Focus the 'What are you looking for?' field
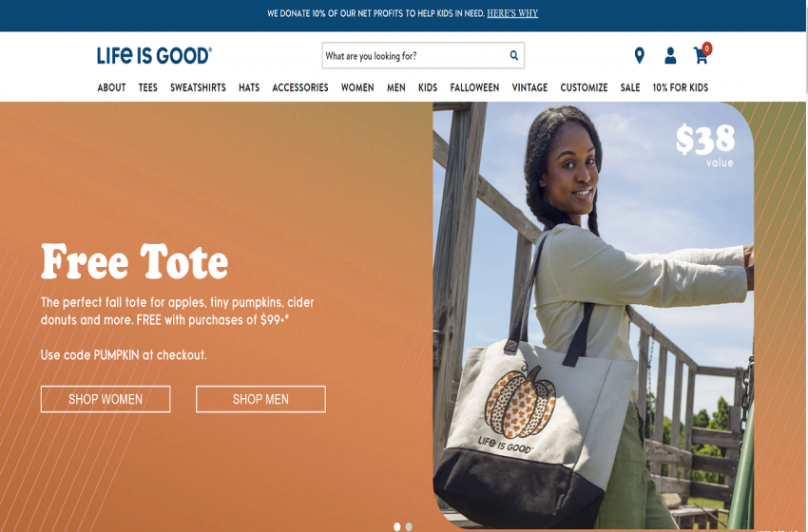Viewport: 808px width, 532px height. (x=415, y=56)
